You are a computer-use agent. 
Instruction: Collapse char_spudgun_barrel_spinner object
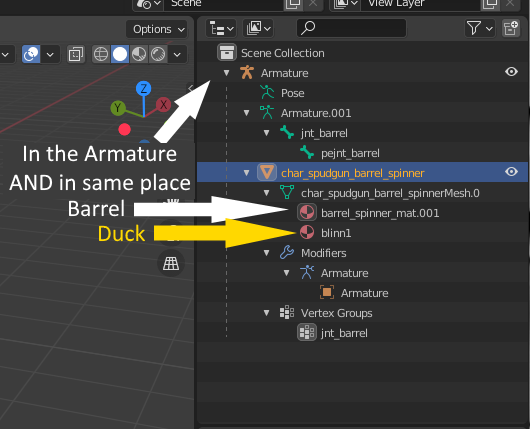pos(246,173)
